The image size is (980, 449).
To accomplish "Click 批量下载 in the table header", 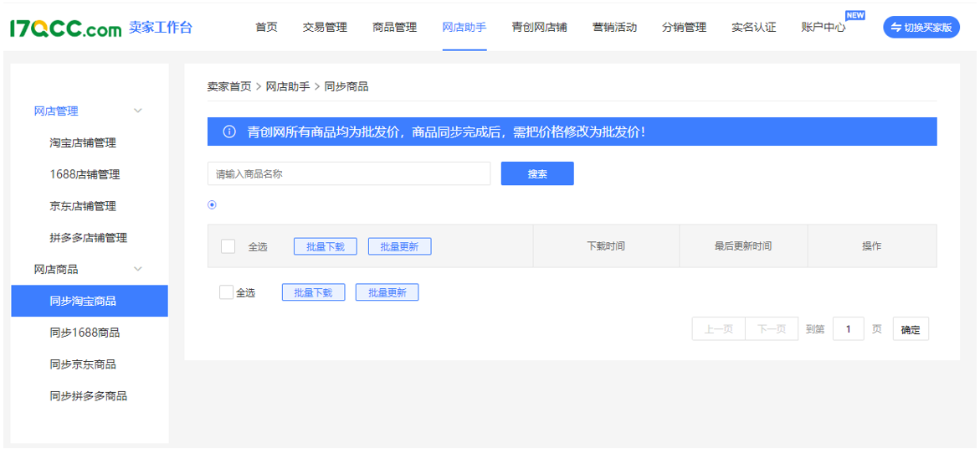I will pos(325,246).
